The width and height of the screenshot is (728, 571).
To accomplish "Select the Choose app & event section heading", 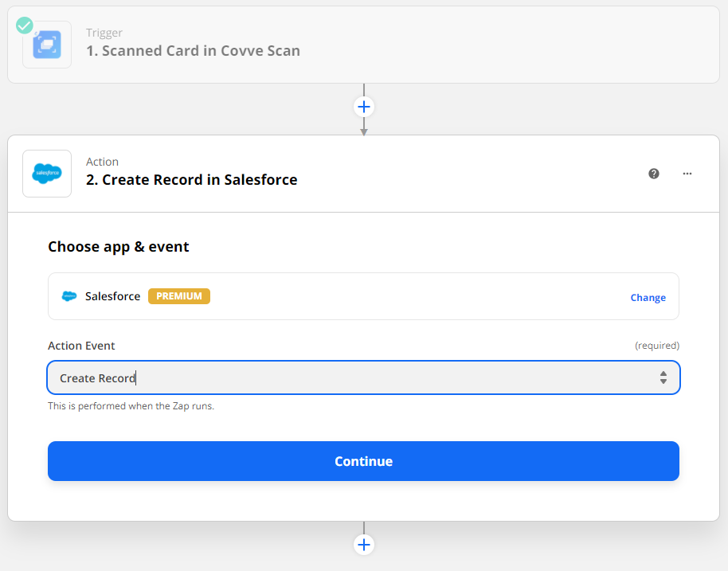I will pyautogui.click(x=119, y=247).
